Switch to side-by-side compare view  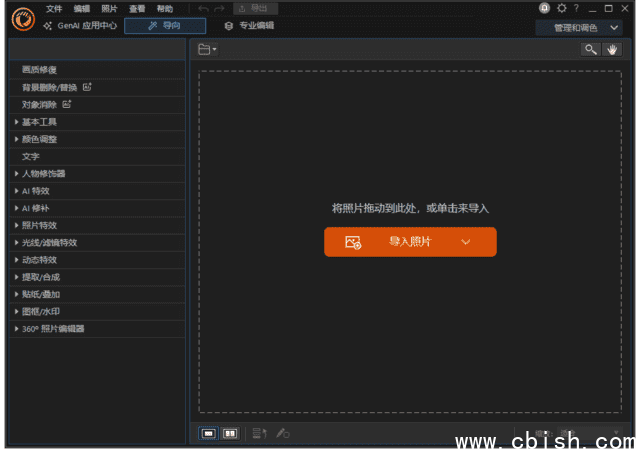coord(230,433)
